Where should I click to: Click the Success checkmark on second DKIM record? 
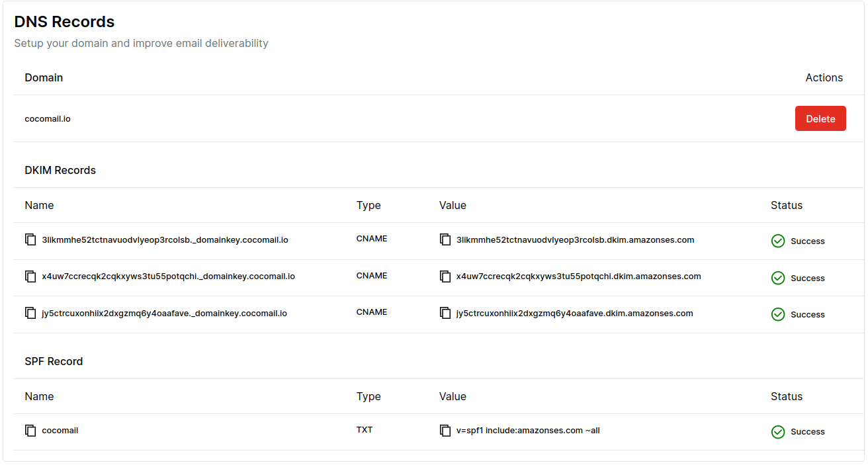(778, 278)
